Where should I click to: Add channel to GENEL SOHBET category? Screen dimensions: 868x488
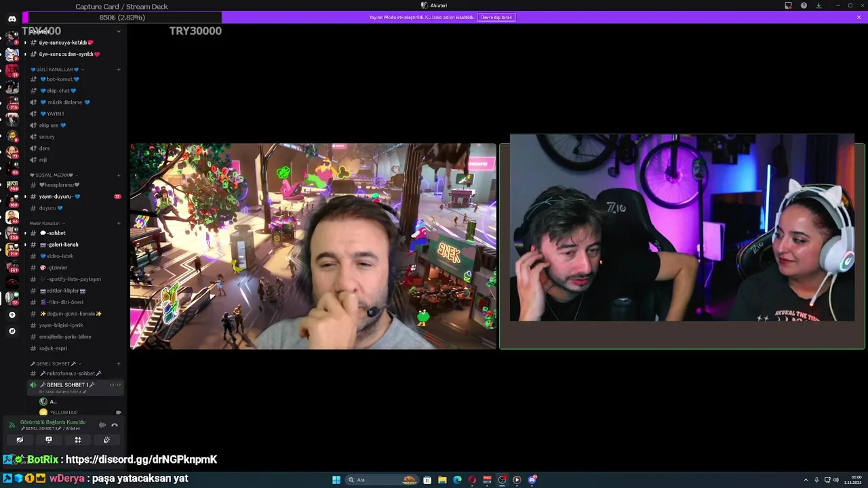click(x=118, y=363)
